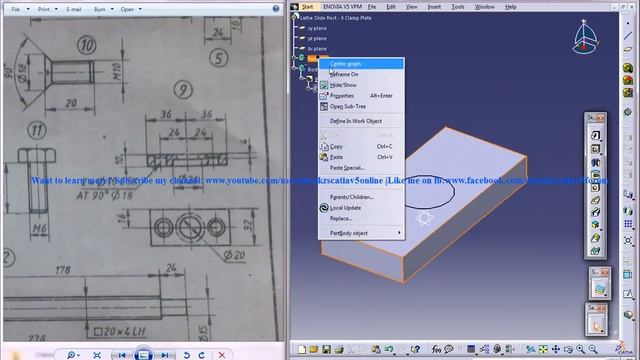The width and height of the screenshot is (640, 360).
Task: Select the Shaft tool
Action: pos(595,162)
